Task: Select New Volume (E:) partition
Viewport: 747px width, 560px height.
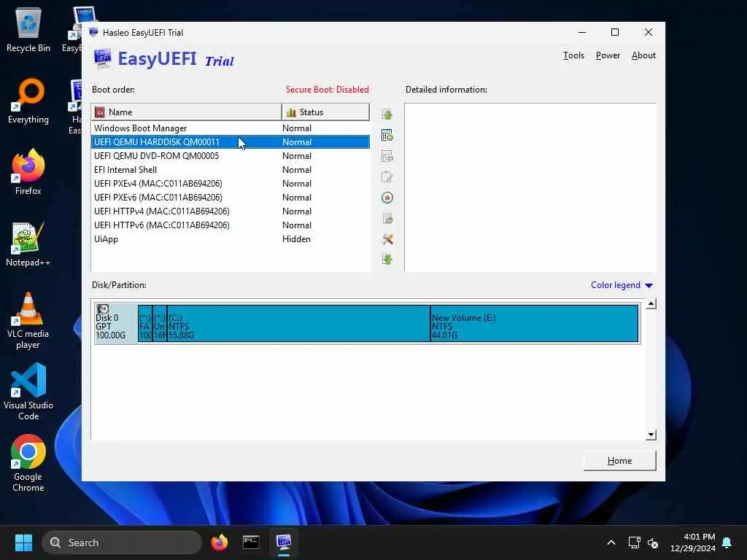Action: point(534,323)
